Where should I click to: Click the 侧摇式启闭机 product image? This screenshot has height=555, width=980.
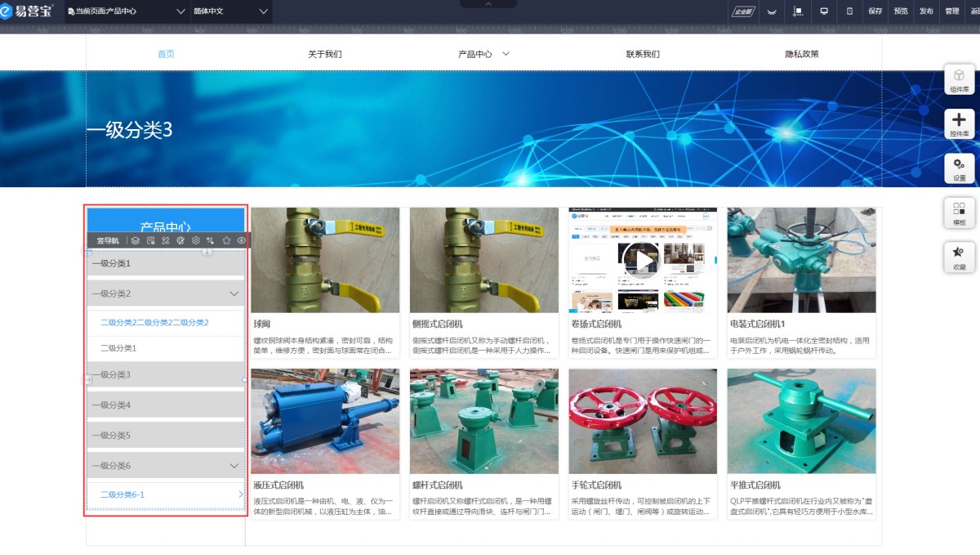pyautogui.click(x=484, y=260)
